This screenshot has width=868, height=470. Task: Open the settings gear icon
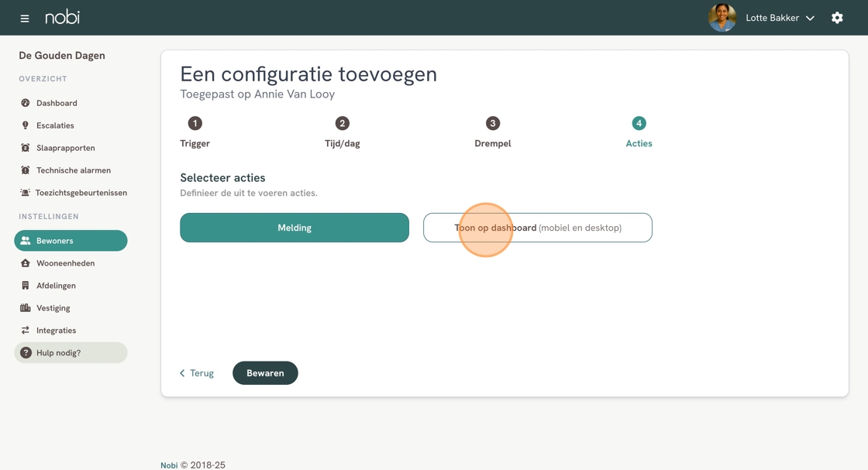[x=837, y=18]
